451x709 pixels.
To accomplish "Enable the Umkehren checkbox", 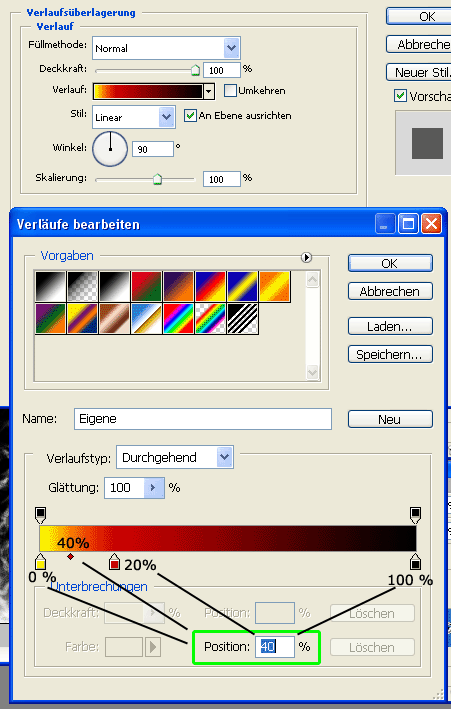I will [231, 90].
